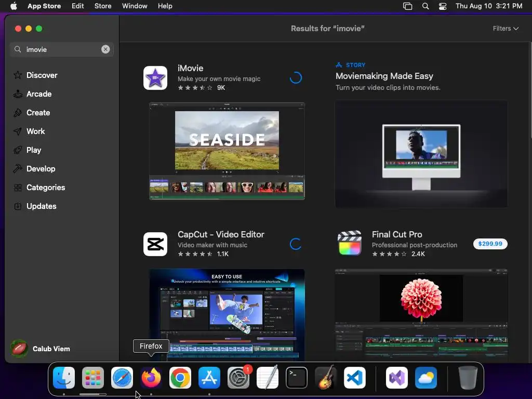Clear the imovie search text
Viewport: 532px width, 399px height.
point(105,49)
